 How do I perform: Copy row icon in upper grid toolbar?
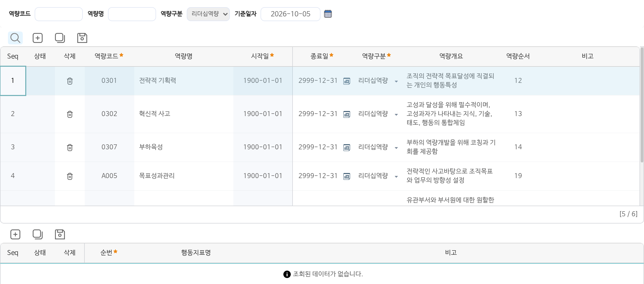[x=60, y=38]
